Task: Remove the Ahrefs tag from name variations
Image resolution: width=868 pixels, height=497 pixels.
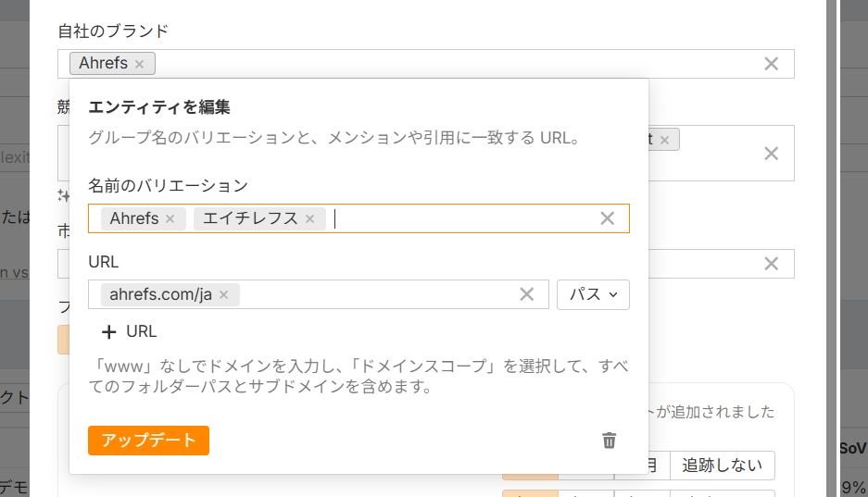Action: 170,219
